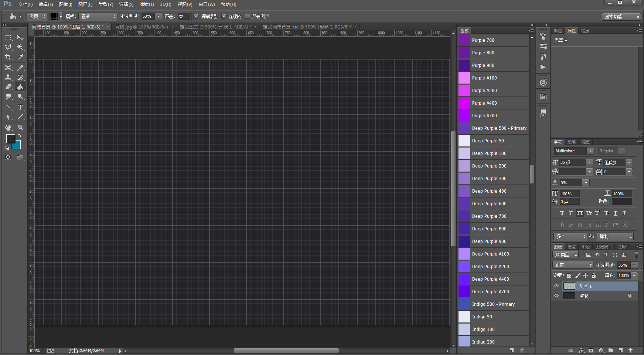644x355 pixels.
Task: Select the Path Selection arrow tool
Action: tap(8, 117)
